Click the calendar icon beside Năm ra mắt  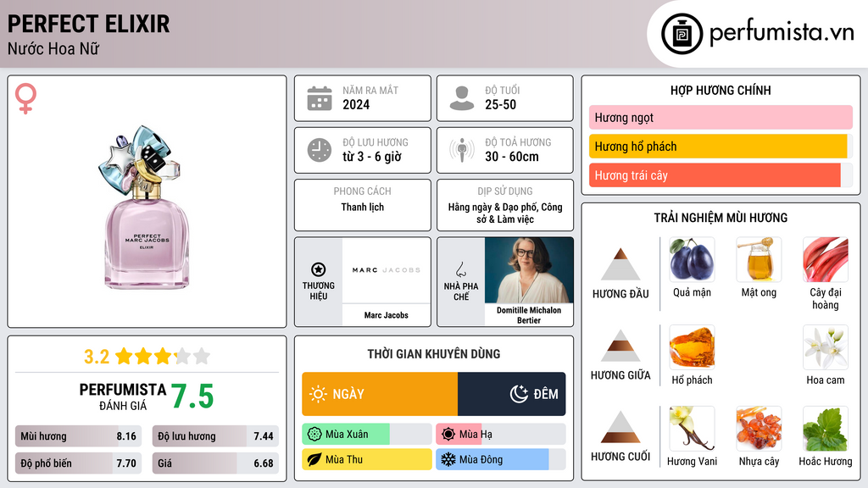pos(320,98)
